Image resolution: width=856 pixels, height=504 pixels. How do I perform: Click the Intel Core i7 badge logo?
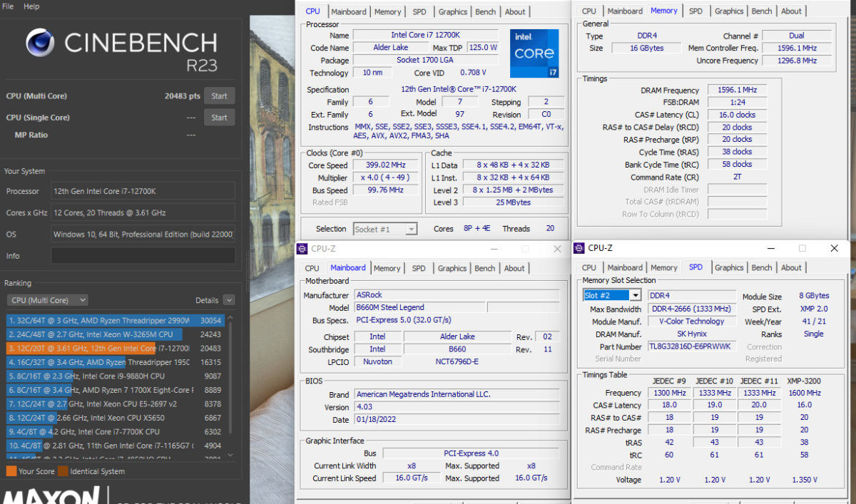point(534,53)
